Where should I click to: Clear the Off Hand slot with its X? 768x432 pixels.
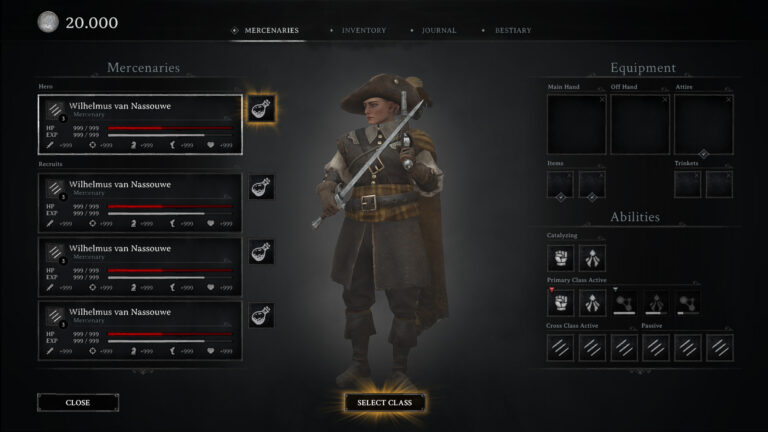pos(665,99)
